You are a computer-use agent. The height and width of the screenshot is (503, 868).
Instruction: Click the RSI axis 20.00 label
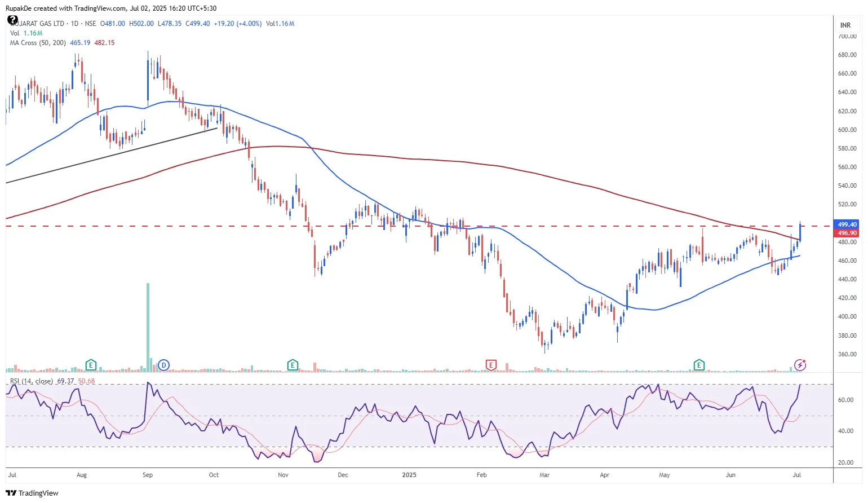[845, 462]
